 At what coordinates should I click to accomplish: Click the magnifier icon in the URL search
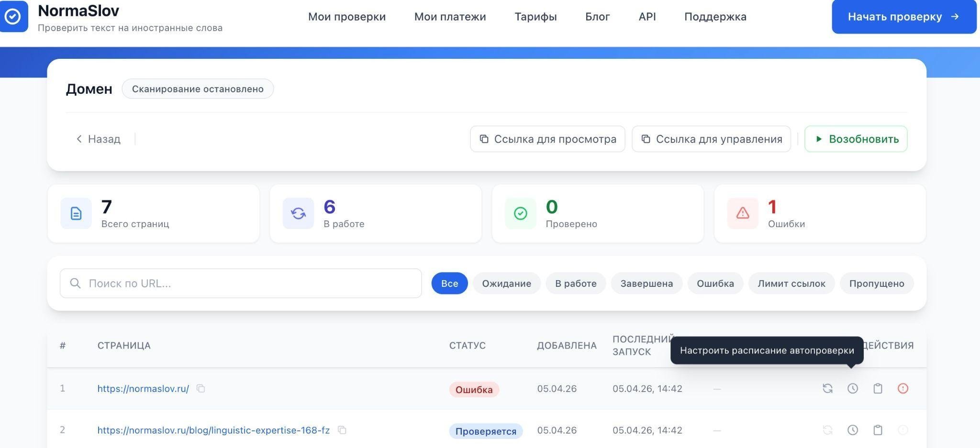tap(75, 283)
